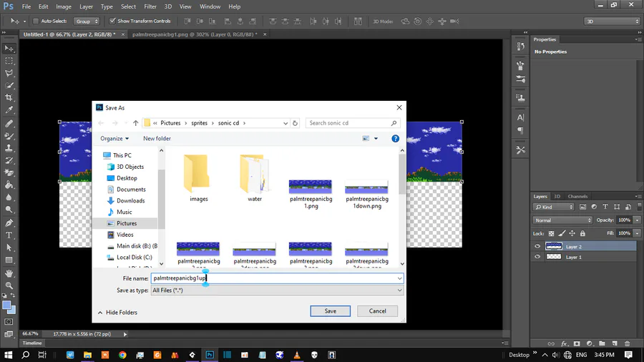Toggle Auto-Select checkbox

(x=36, y=21)
